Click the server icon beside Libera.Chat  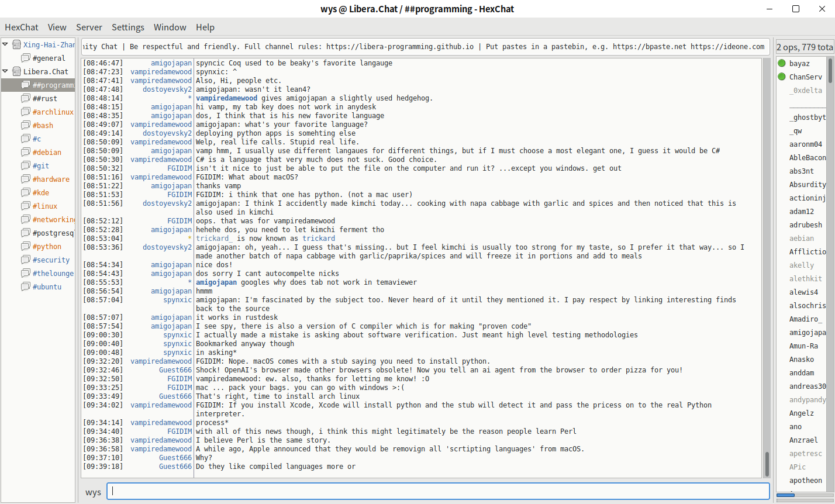[x=16, y=71]
